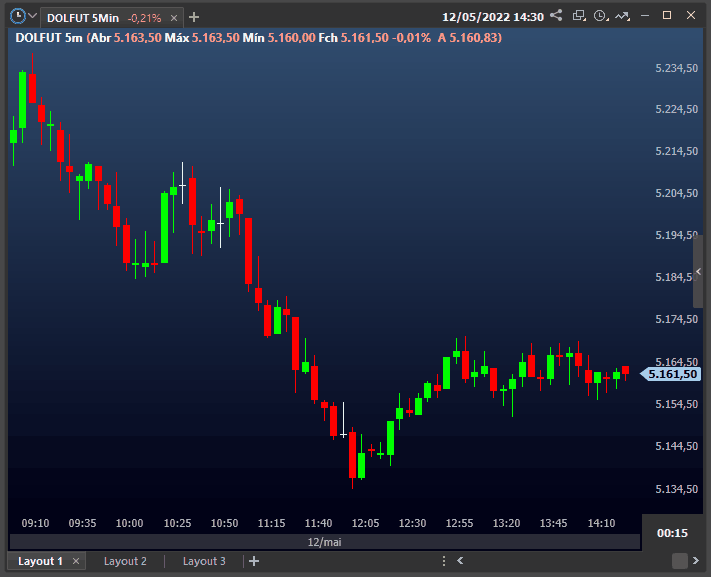Switch to Layout 2 tab

point(125,561)
